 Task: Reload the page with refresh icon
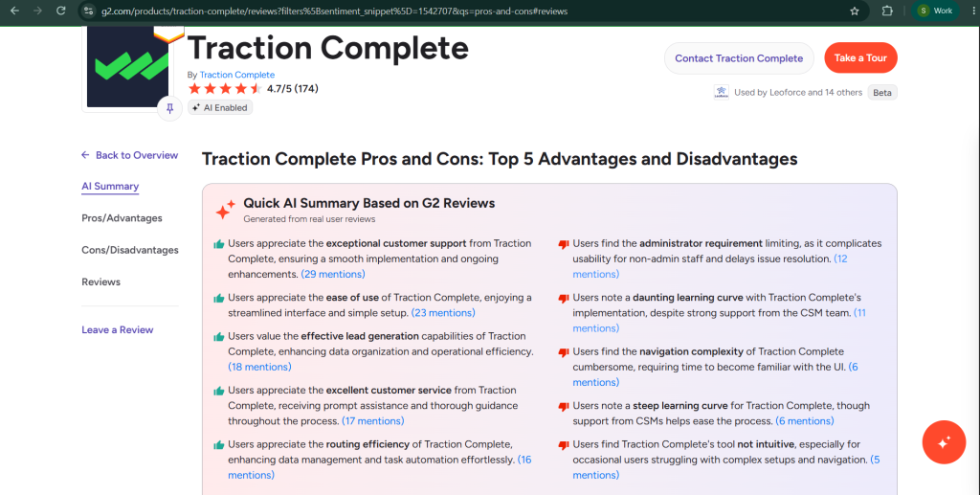(x=60, y=11)
